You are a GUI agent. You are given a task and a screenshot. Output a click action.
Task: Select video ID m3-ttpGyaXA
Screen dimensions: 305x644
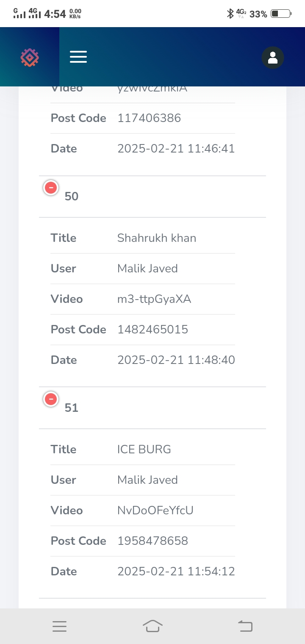pyautogui.click(x=154, y=299)
